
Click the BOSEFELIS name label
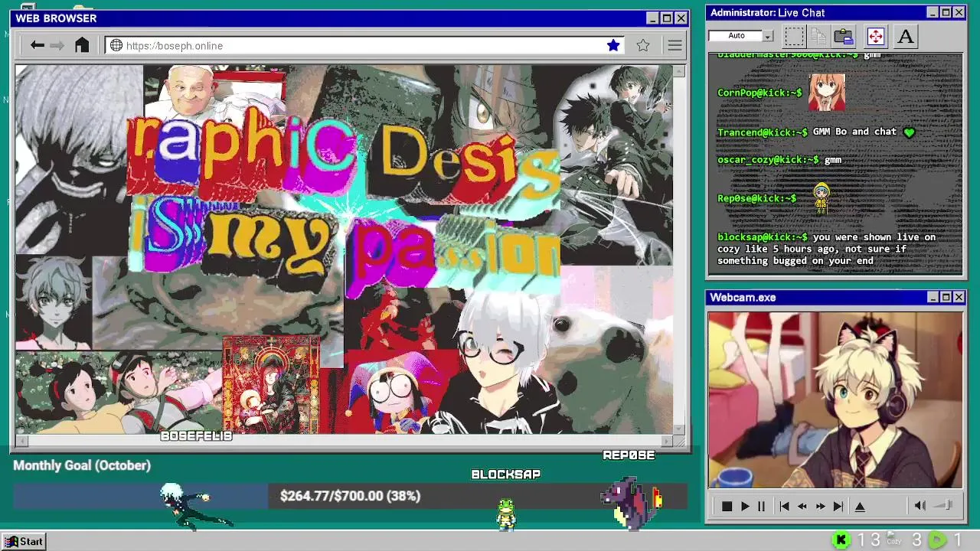click(x=196, y=436)
